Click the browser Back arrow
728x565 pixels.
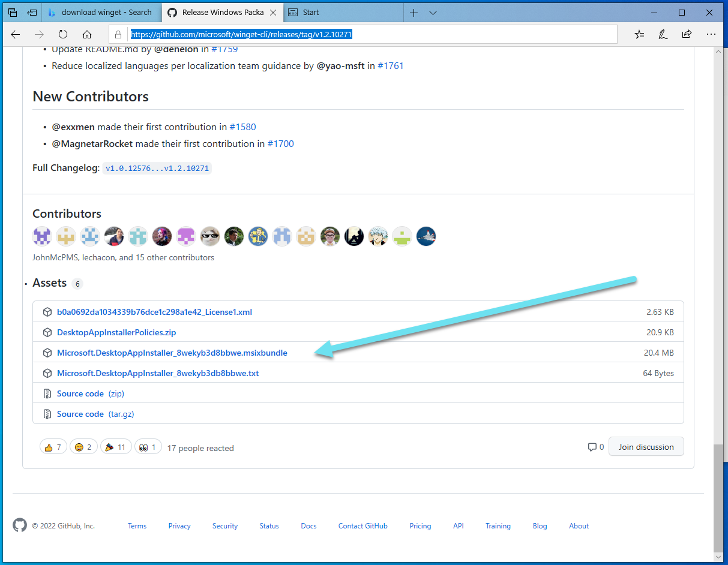(x=16, y=34)
